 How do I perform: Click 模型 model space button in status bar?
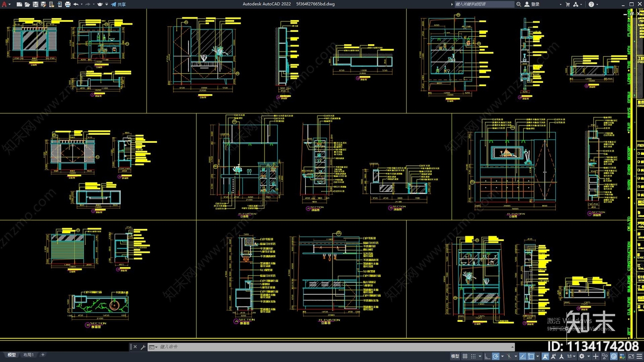pyautogui.click(x=455, y=356)
